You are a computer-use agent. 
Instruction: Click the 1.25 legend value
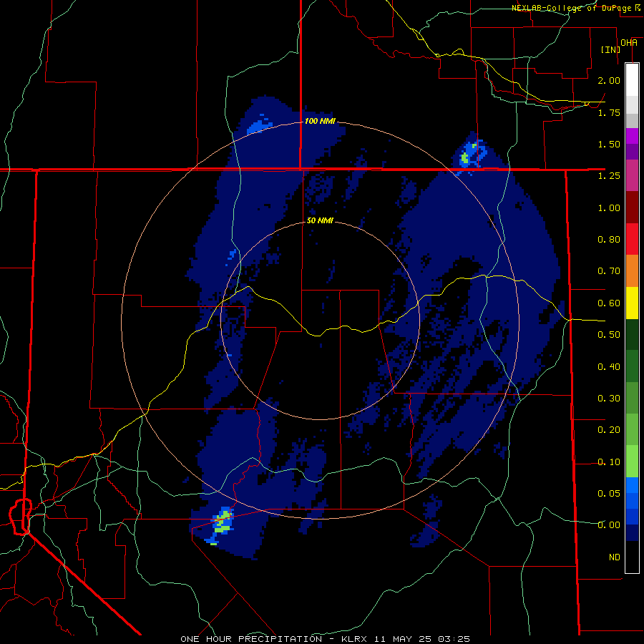pos(609,176)
